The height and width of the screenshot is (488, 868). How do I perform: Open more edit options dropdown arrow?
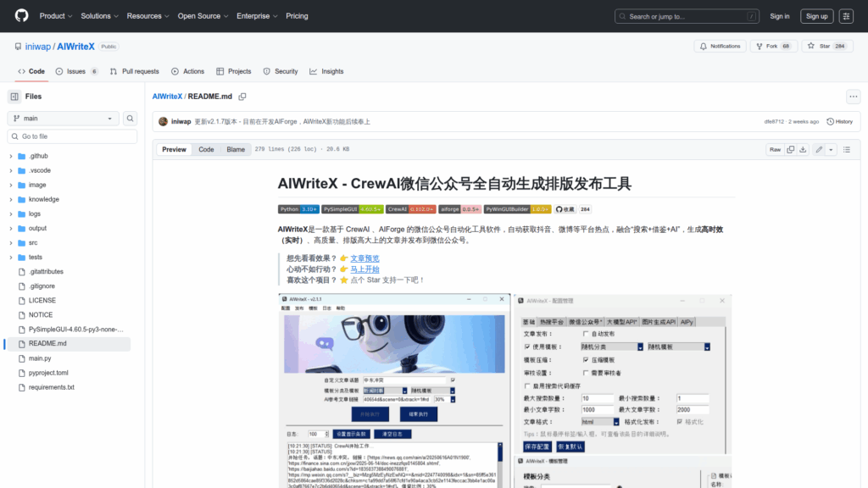click(831, 149)
